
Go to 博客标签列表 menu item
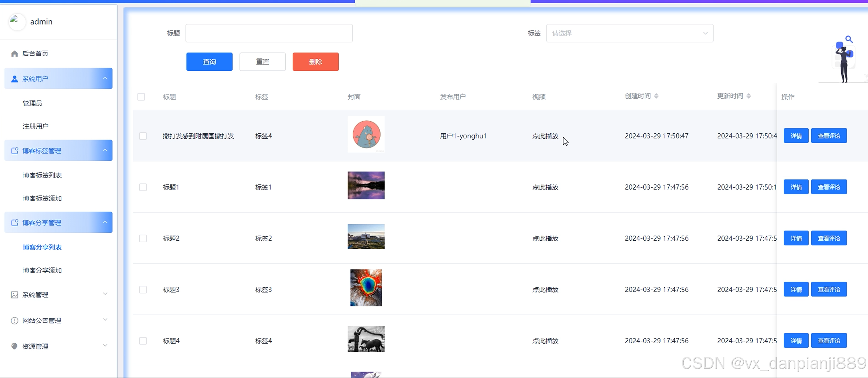coord(42,175)
